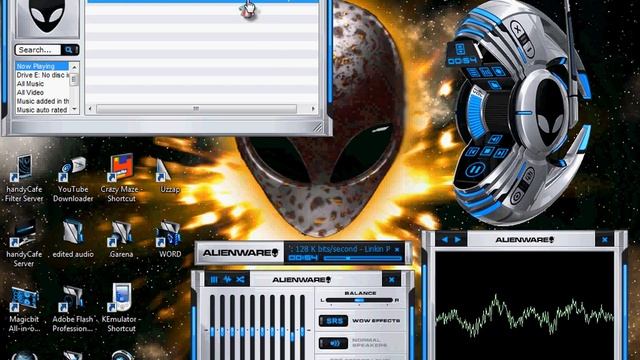The height and width of the screenshot is (360, 640).
Task: Stop playback on the spaceship player
Action: coord(487,151)
